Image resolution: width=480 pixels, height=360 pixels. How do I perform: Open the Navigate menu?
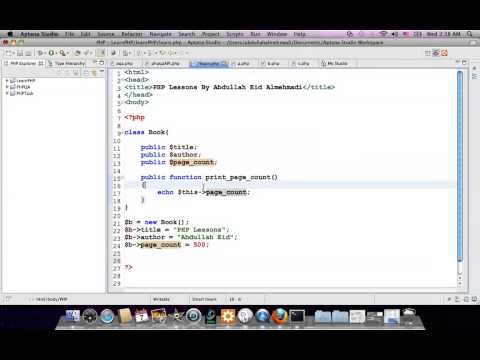pos(160,34)
